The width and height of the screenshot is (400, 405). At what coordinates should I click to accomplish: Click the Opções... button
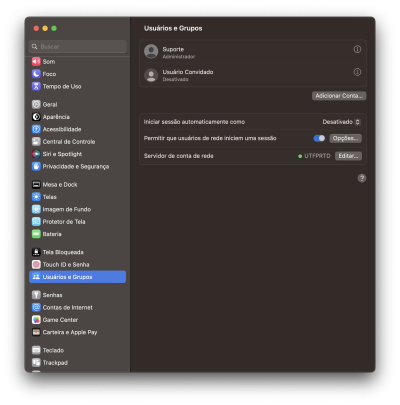(x=345, y=138)
